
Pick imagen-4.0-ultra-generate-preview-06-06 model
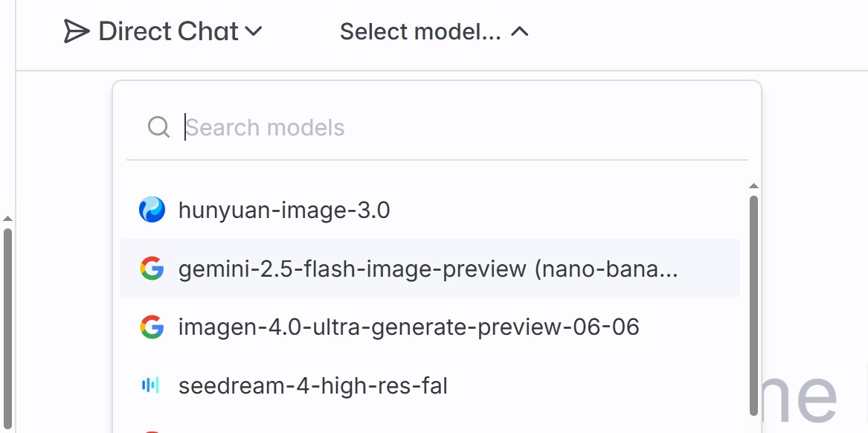(408, 327)
